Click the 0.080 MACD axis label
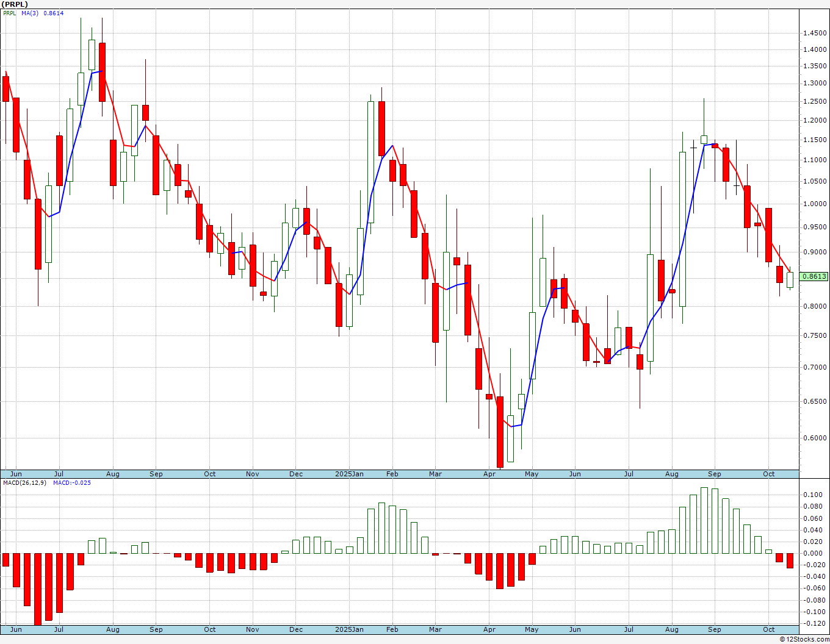The height and width of the screenshot is (644, 830). [x=812, y=506]
